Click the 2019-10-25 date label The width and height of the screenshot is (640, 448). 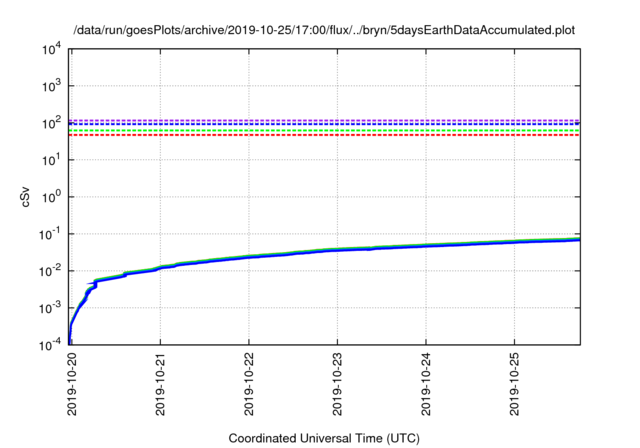click(x=515, y=384)
